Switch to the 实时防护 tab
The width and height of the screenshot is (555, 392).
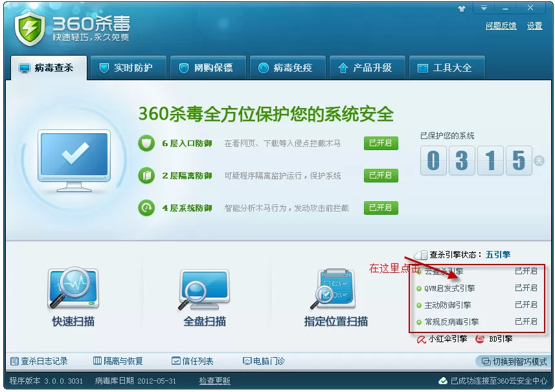128,67
